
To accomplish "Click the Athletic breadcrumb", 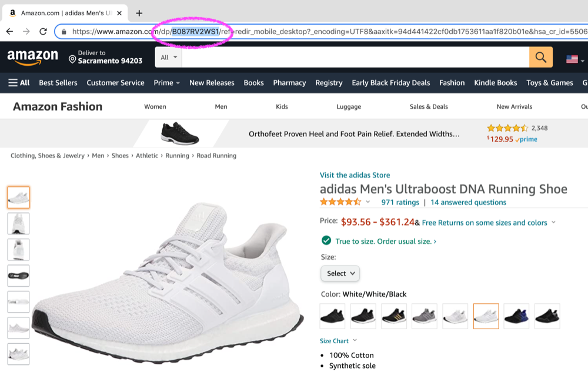I will 146,156.
